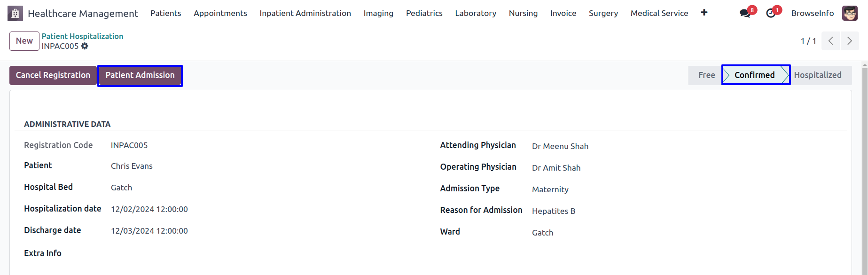Click the Patient Admission button

(x=140, y=75)
